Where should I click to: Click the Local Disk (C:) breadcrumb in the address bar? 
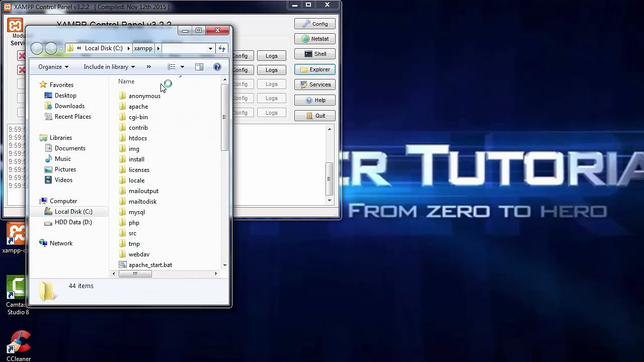(x=104, y=48)
